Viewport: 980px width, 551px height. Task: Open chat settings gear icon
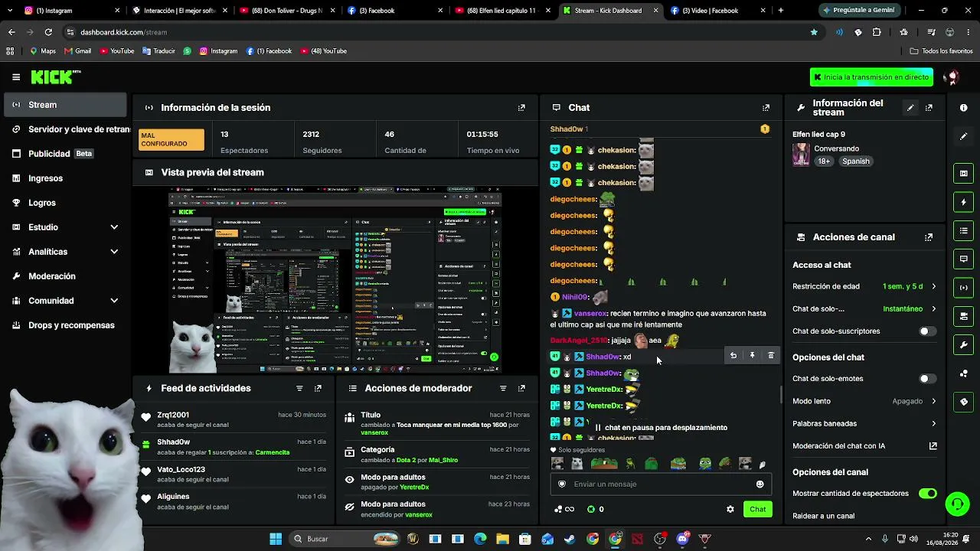730,509
